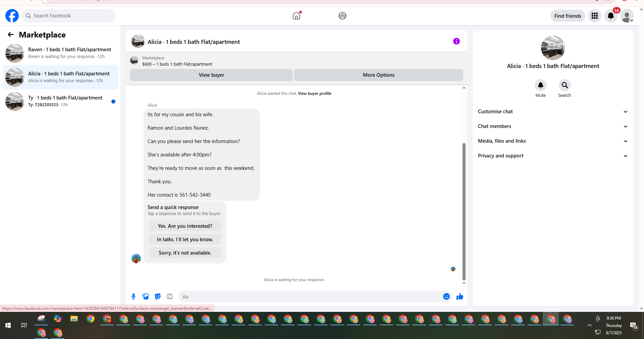Open File Explorer from taskbar
The width and height of the screenshot is (644, 339).
coord(74,319)
